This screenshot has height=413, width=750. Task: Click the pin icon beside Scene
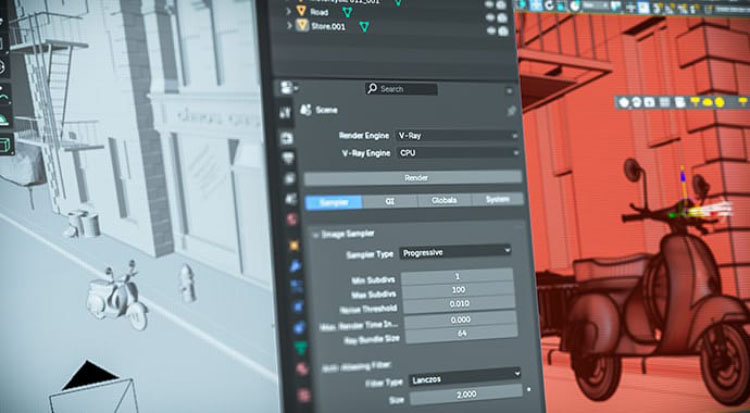512,111
